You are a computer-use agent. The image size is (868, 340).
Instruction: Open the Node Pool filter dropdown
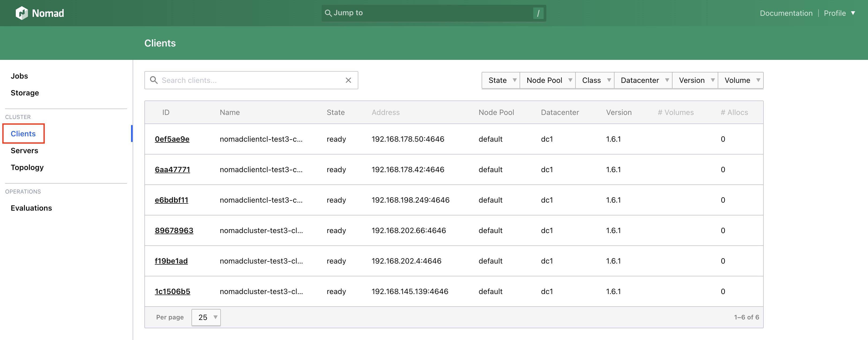(x=548, y=80)
